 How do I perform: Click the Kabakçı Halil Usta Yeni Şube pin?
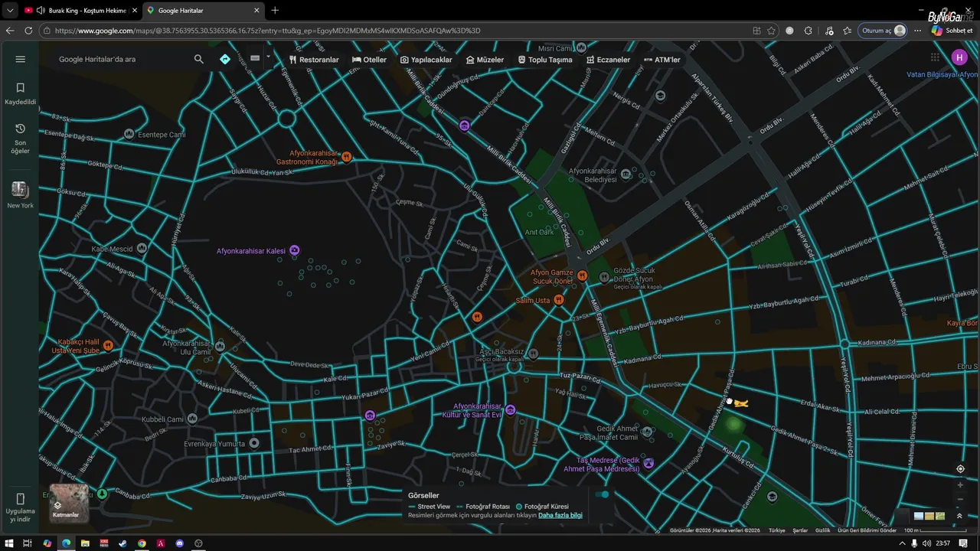click(108, 346)
